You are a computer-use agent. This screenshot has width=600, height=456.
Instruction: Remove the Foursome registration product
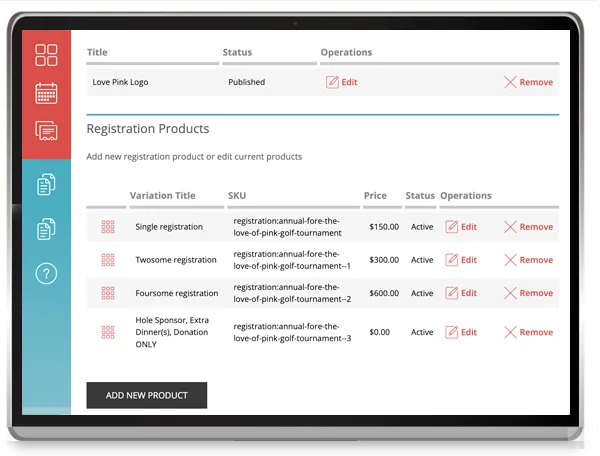click(x=528, y=293)
